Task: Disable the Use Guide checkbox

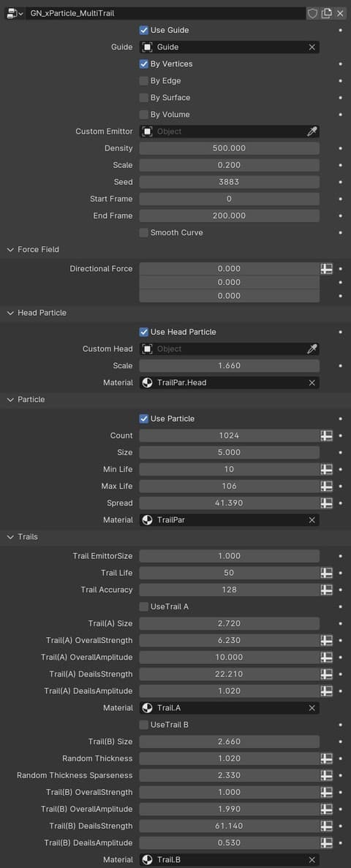Action: click(144, 30)
